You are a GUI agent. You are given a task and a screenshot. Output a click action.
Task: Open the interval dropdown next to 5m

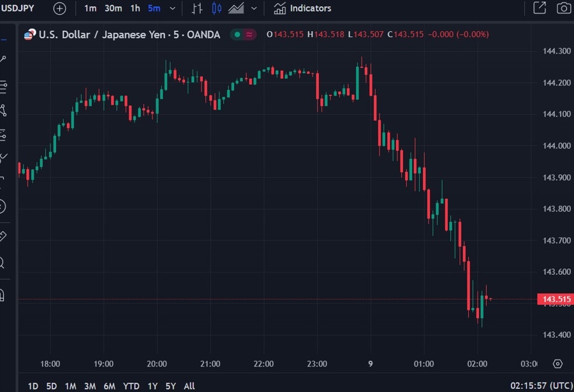coord(171,8)
